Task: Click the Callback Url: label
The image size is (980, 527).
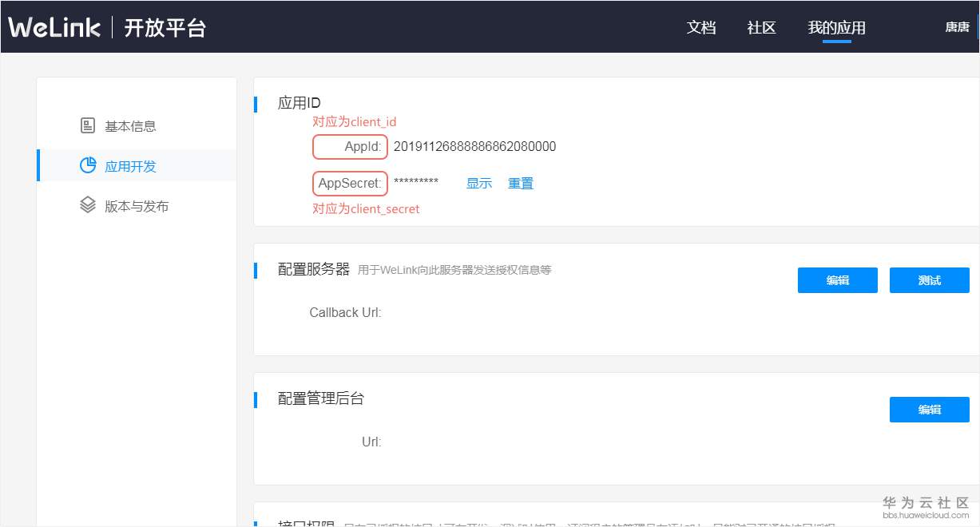Action: click(345, 312)
